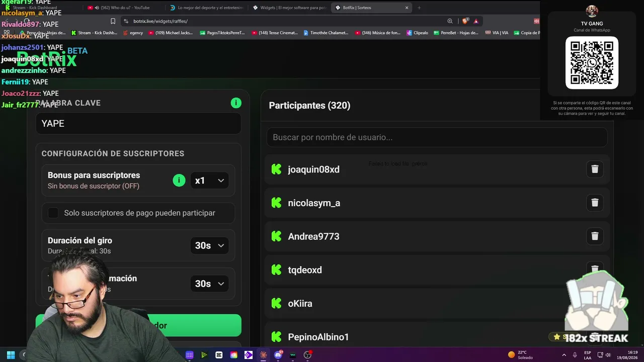Open a new browser tab
The width and height of the screenshot is (644, 362).
tap(419, 8)
